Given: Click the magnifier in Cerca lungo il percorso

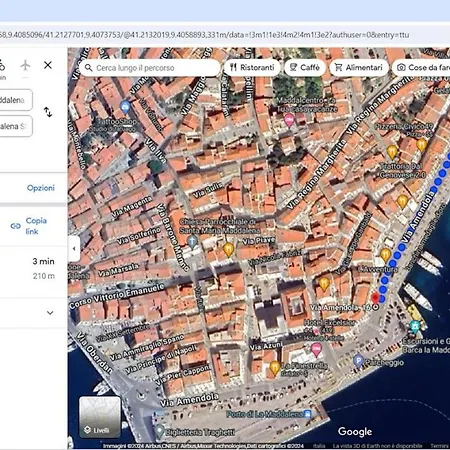Looking at the screenshot, I should (x=88, y=68).
